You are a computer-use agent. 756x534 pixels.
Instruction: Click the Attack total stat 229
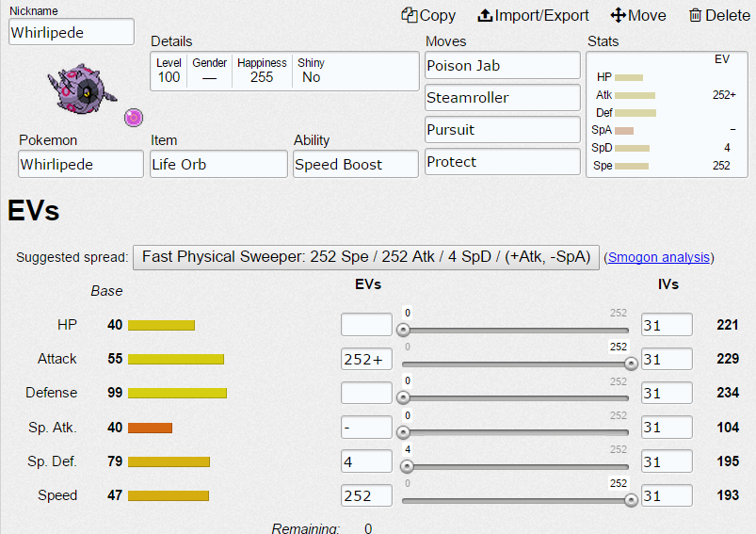[728, 359]
